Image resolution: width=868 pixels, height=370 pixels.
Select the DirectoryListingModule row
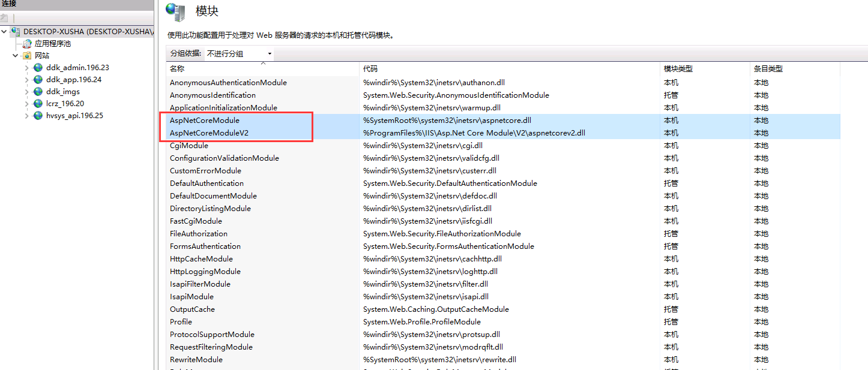click(x=503, y=209)
